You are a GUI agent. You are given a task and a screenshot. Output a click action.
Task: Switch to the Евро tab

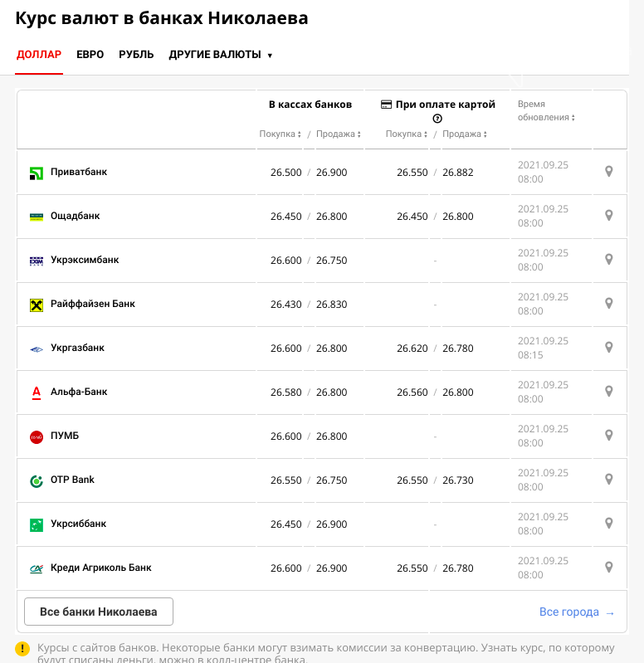click(x=90, y=55)
